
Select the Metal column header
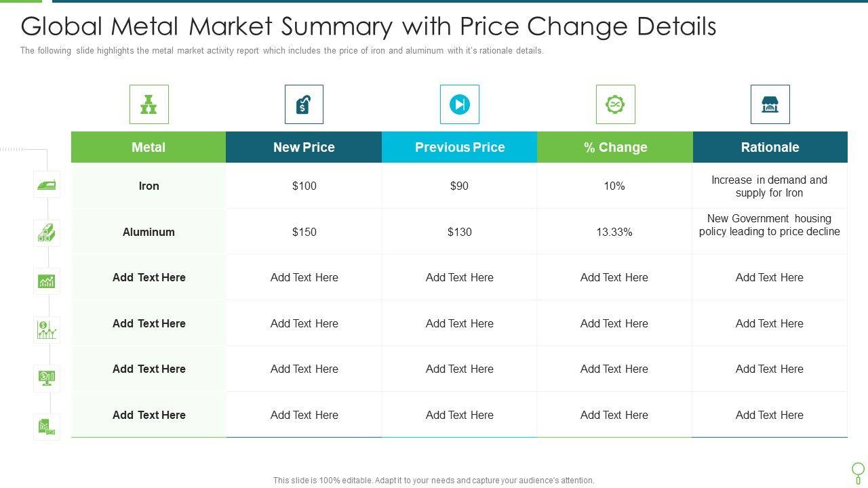pyautogui.click(x=149, y=147)
